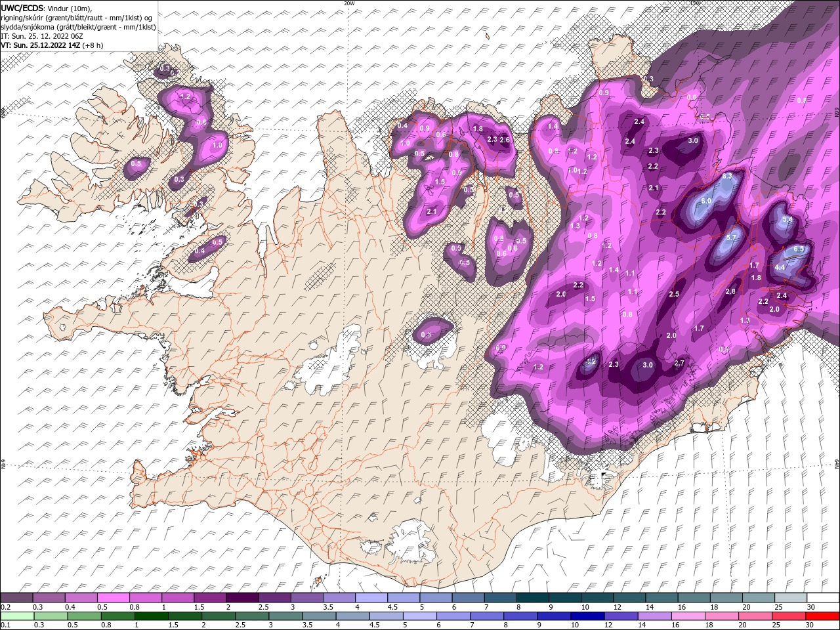Click the 15W longitude label at top
The width and height of the screenshot is (840, 630).
click(x=695, y=3)
